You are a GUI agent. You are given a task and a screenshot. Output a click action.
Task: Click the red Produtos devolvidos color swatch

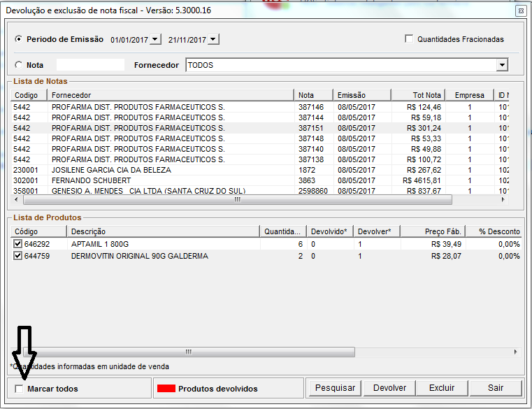tap(166, 389)
